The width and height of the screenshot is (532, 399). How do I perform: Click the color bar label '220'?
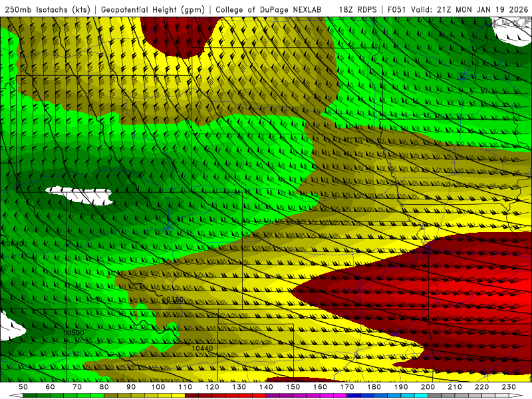pos(482,387)
